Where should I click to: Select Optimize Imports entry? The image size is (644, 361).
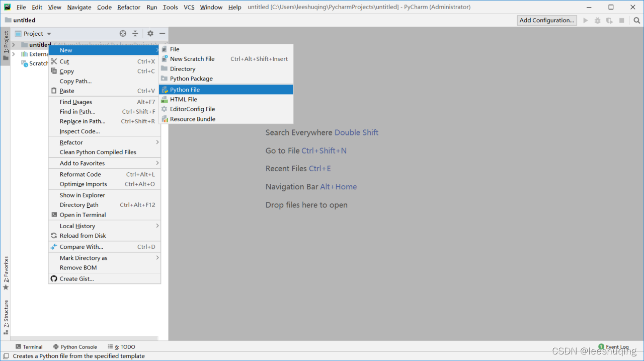click(105, 184)
